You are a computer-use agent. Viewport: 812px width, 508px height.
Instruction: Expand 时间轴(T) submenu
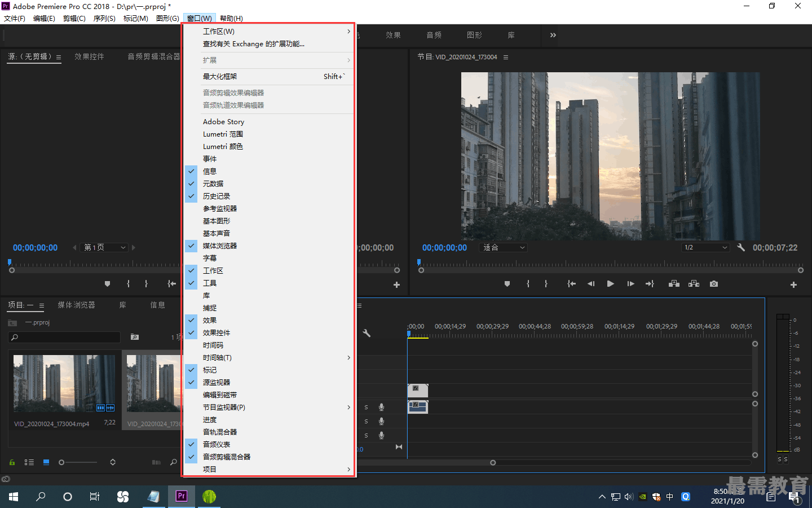pos(269,357)
